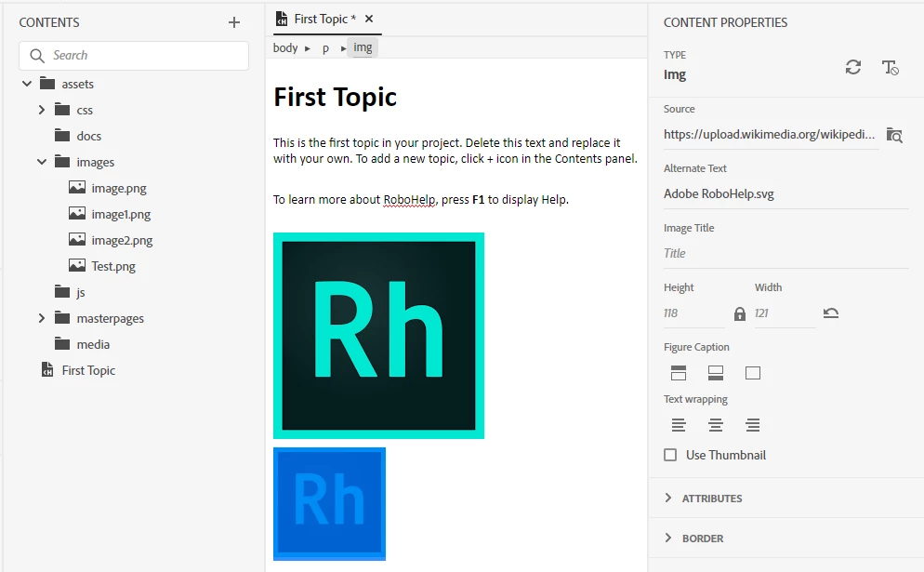Toggle the aspect ratio lock icon
924x572 pixels.
(740, 313)
